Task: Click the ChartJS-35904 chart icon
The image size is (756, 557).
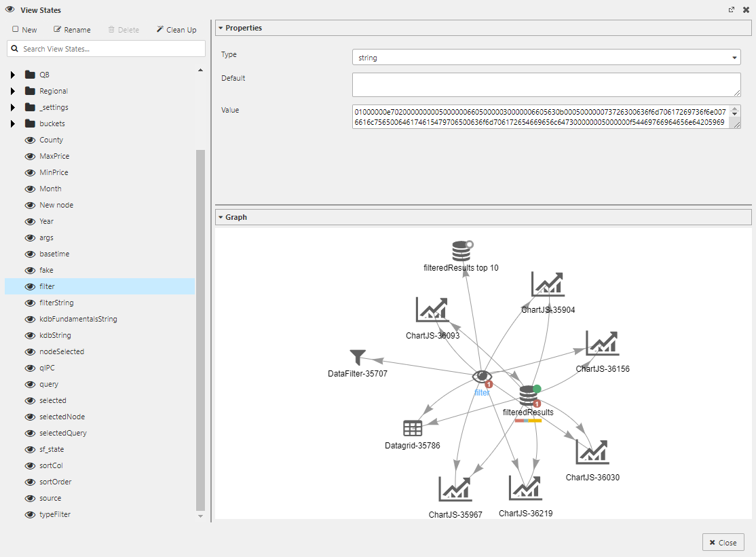Action: 547,284
